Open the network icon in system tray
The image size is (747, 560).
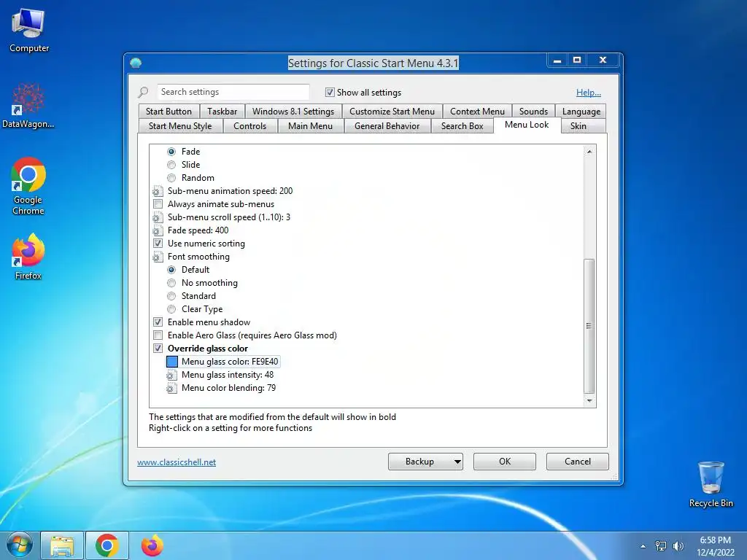(661, 546)
